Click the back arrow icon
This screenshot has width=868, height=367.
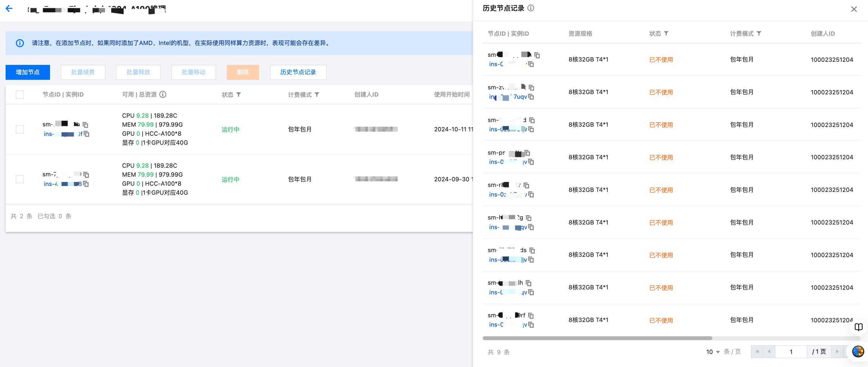pyautogui.click(x=9, y=9)
